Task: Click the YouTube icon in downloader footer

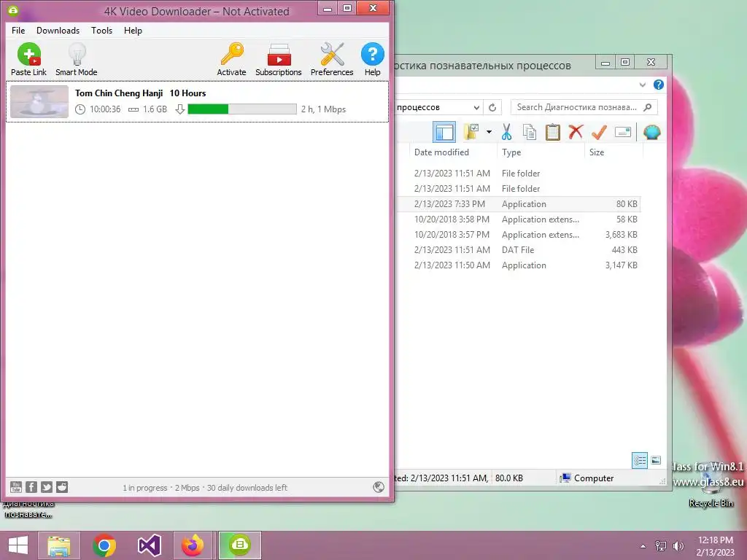Action: pyautogui.click(x=16, y=486)
